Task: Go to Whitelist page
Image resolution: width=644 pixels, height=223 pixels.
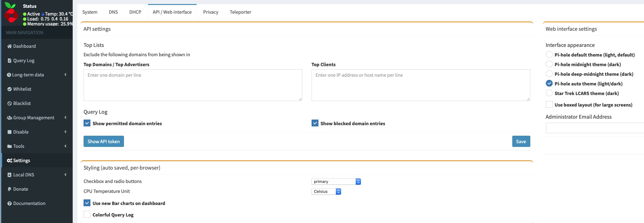Action: (x=37, y=89)
